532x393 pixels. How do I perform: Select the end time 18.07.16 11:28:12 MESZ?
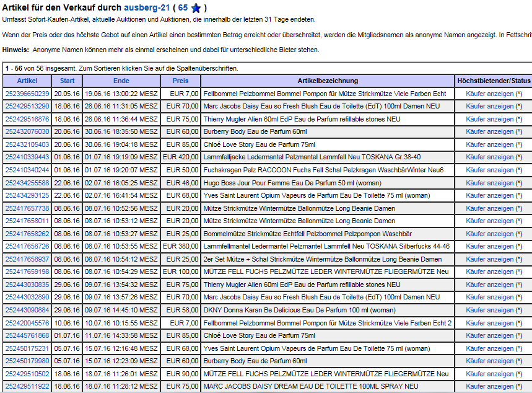coord(121,387)
